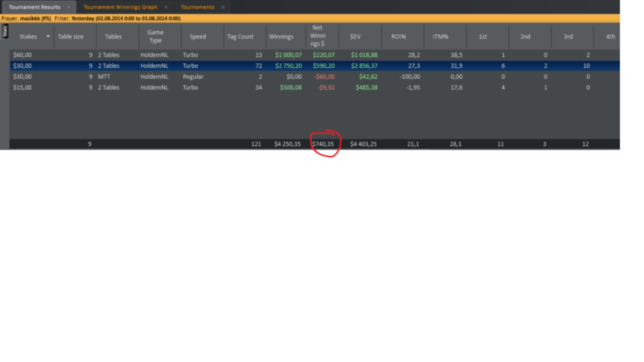Click the 38,5 ITM% cell

[456, 55]
